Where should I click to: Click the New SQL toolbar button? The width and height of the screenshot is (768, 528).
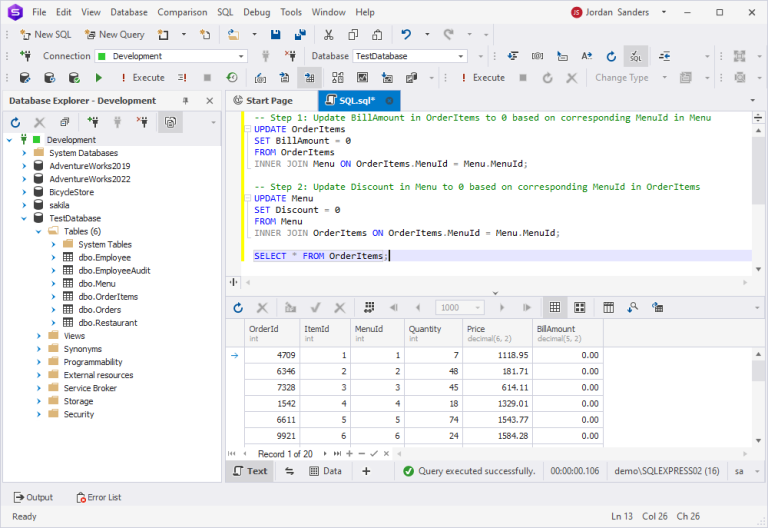(x=46, y=34)
